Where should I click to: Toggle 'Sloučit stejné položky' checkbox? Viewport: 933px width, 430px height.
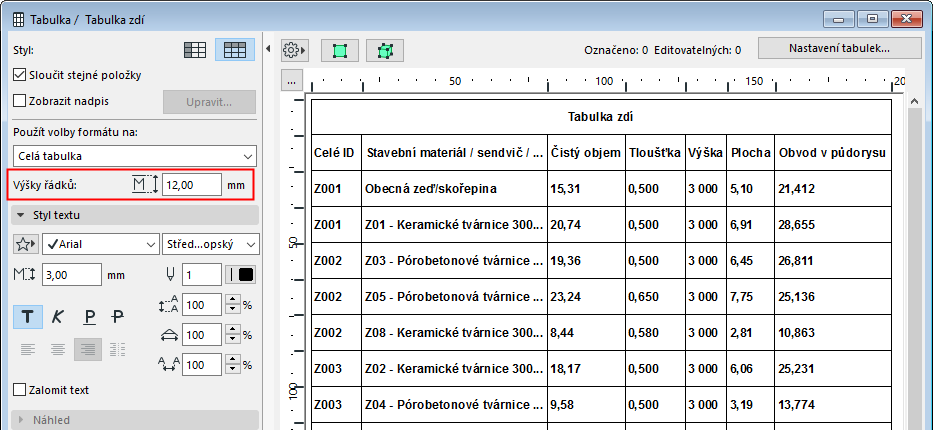point(20,76)
